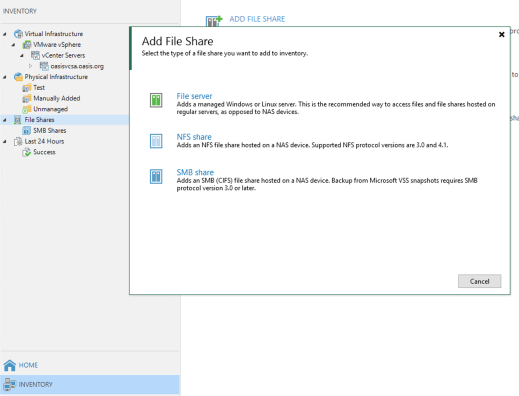519x396 pixels.
Task: Click the Unmanaged group icon
Action: [27, 109]
